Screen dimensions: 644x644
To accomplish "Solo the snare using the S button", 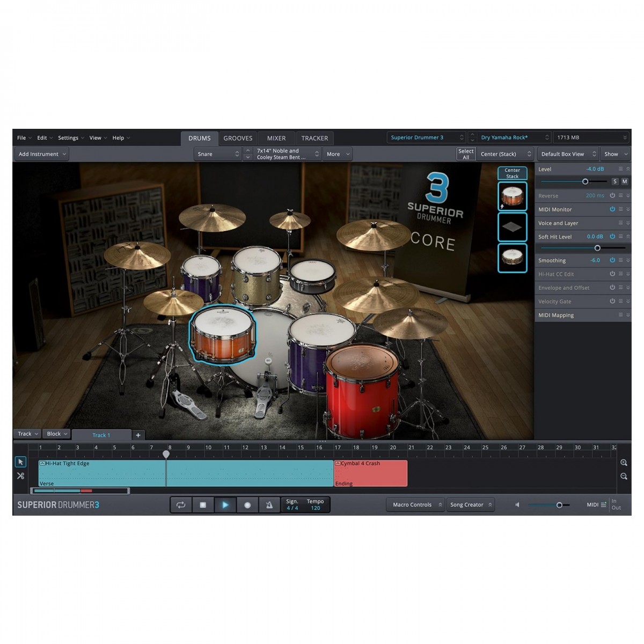I will click(615, 181).
